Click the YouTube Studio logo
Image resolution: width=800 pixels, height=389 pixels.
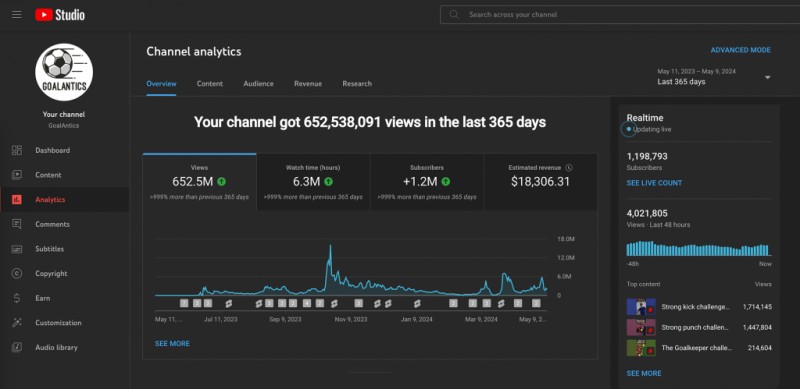click(x=60, y=15)
